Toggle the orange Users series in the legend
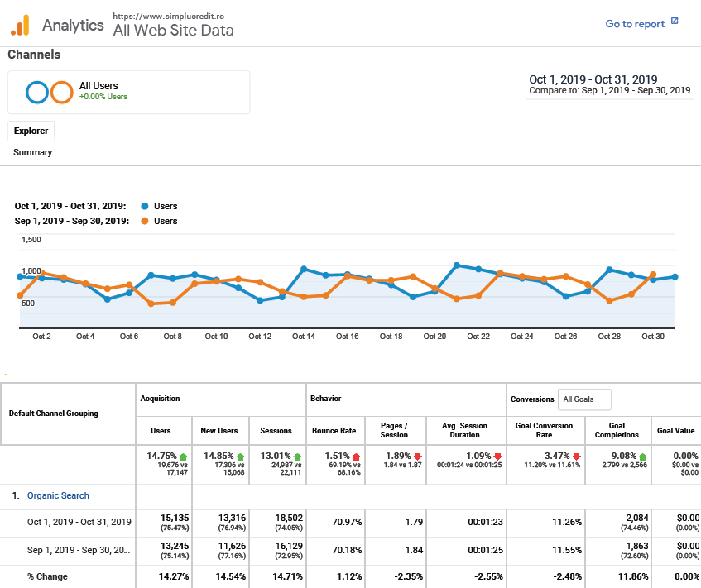This screenshot has height=588, width=701. 158,221
